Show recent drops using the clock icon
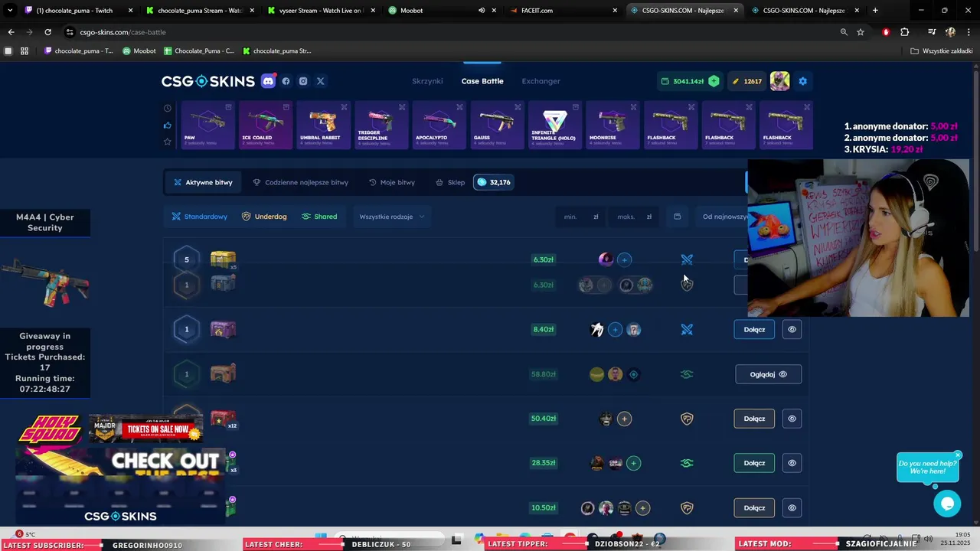The image size is (980, 551). 168,108
